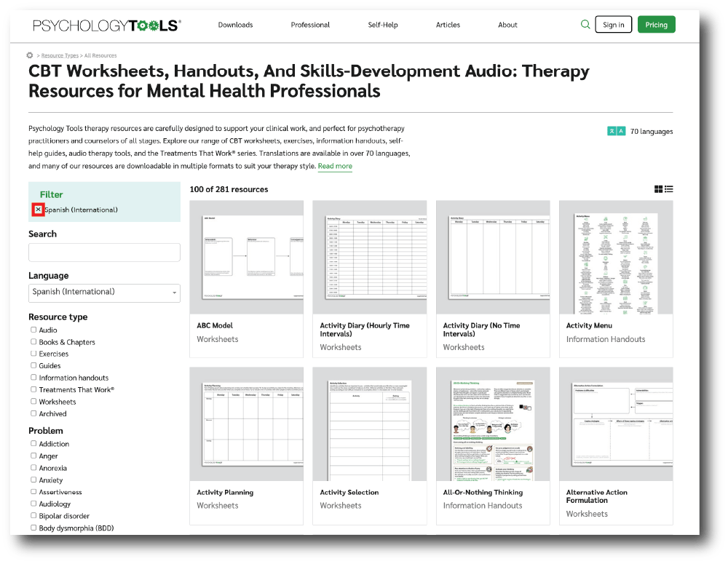
Task: Click the Activity Planning title
Action: (x=225, y=492)
